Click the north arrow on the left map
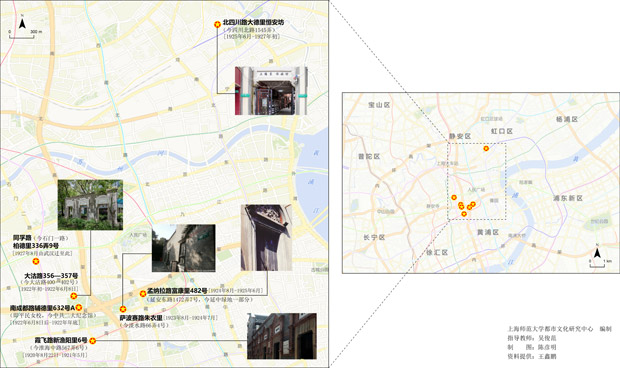This screenshot has width=620, height=368. point(23,23)
